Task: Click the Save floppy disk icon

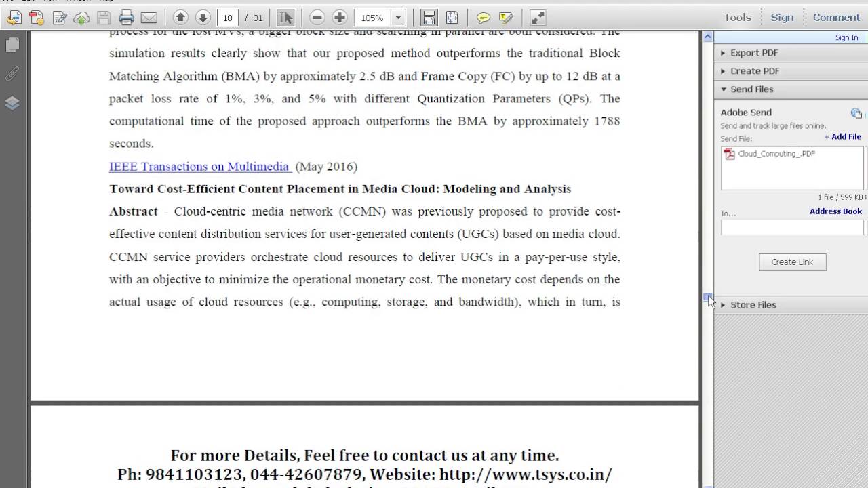Action: coord(104,18)
